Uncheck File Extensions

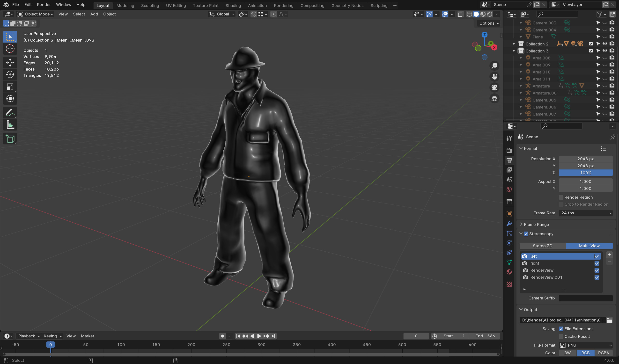pyautogui.click(x=561, y=329)
